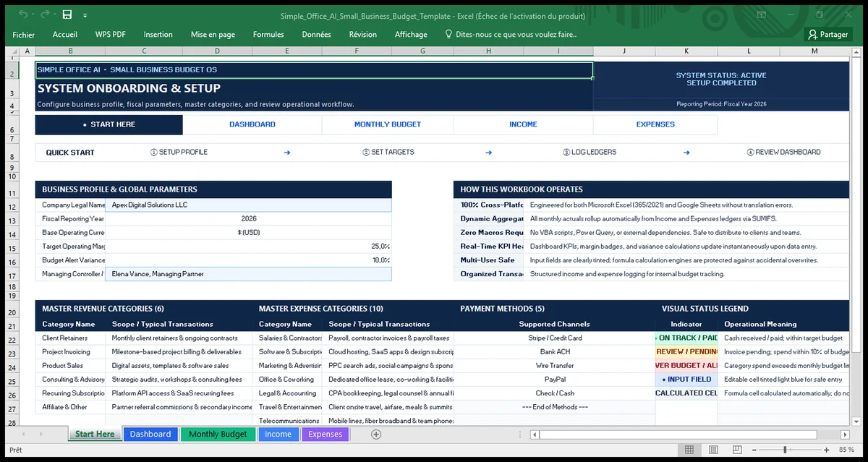Open the Undo history dropdown arrow
The width and height of the screenshot is (868, 462).
click(x=33, y=15)
